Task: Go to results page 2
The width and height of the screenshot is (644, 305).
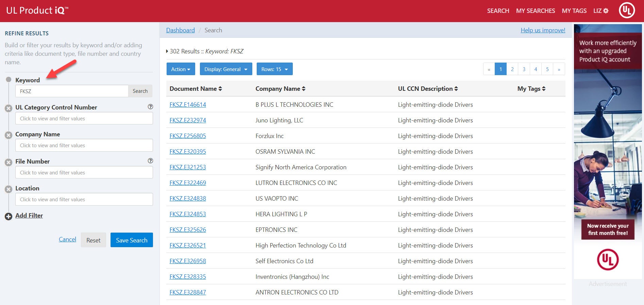Action: (x=512, y=69)
